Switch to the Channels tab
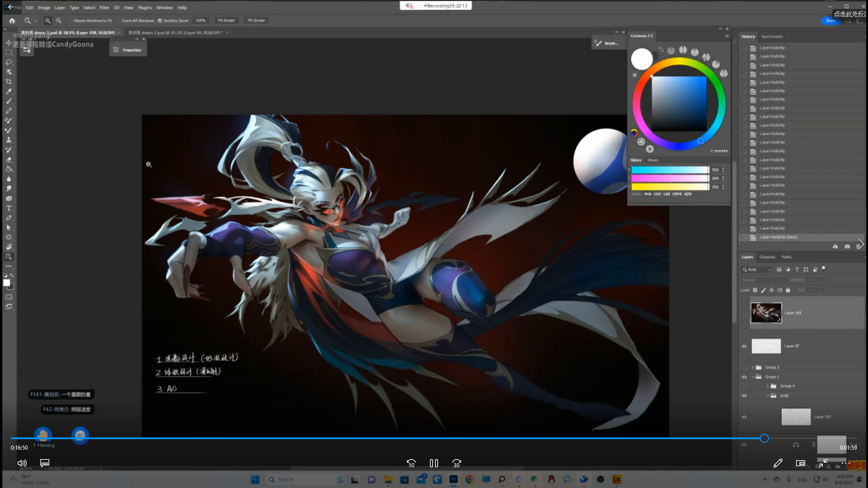Image resolution: width=868 pixels, height=488 pixels. click(767, 257)
